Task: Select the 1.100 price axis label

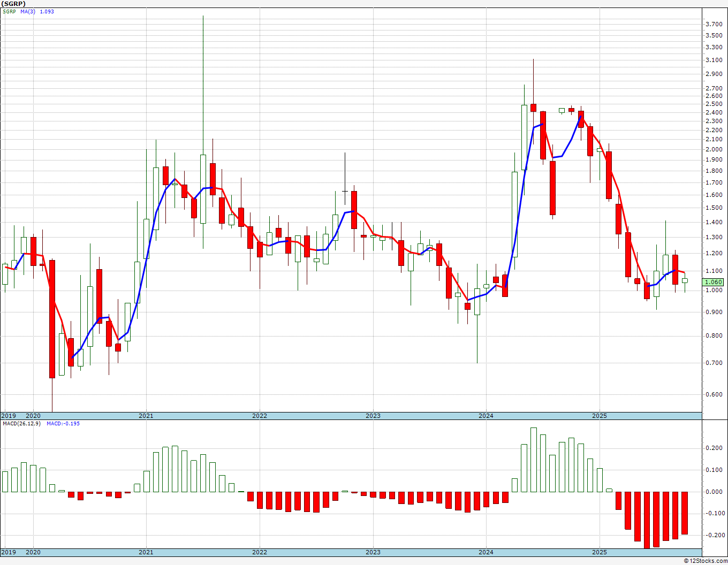Action: 714,271
